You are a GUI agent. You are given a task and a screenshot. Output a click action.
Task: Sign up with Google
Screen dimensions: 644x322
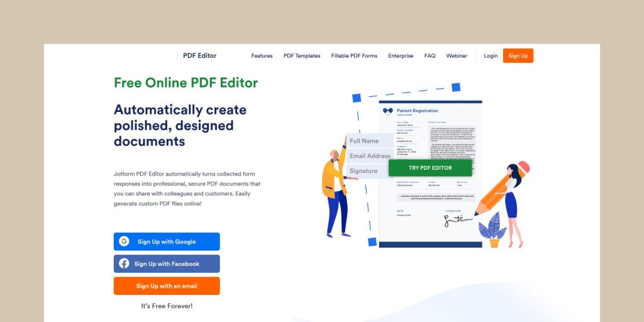coord(167,241)
